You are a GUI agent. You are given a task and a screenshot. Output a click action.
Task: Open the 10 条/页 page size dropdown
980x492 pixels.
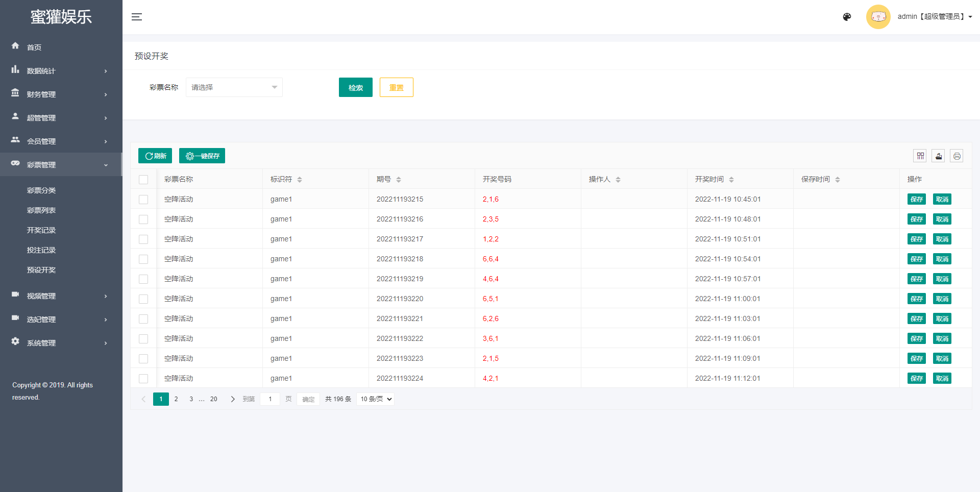pos(376,399)
